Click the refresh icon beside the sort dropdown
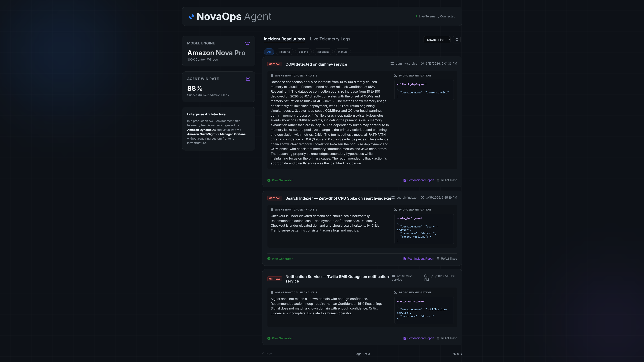Image resolution: width=644 pixels, height=362 pixels. pos(457,39)
